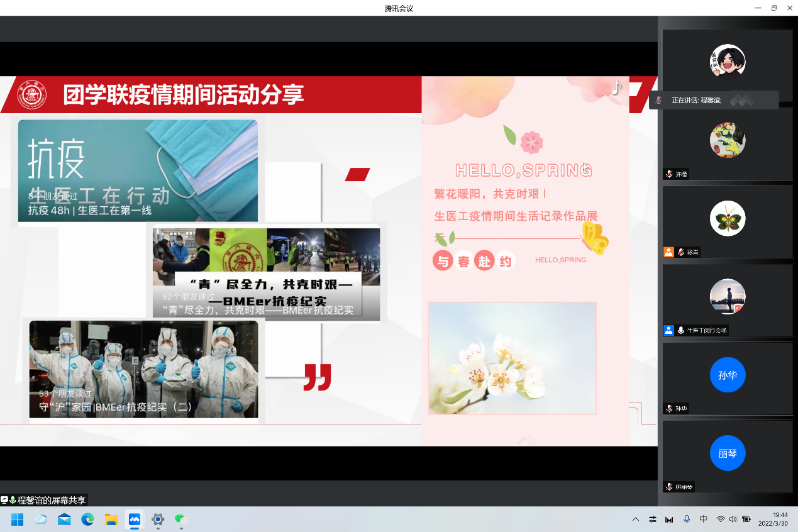Expand hidden system tray icons chevron
This screenshot has width=798, height=532.
(x=636, y=519)
